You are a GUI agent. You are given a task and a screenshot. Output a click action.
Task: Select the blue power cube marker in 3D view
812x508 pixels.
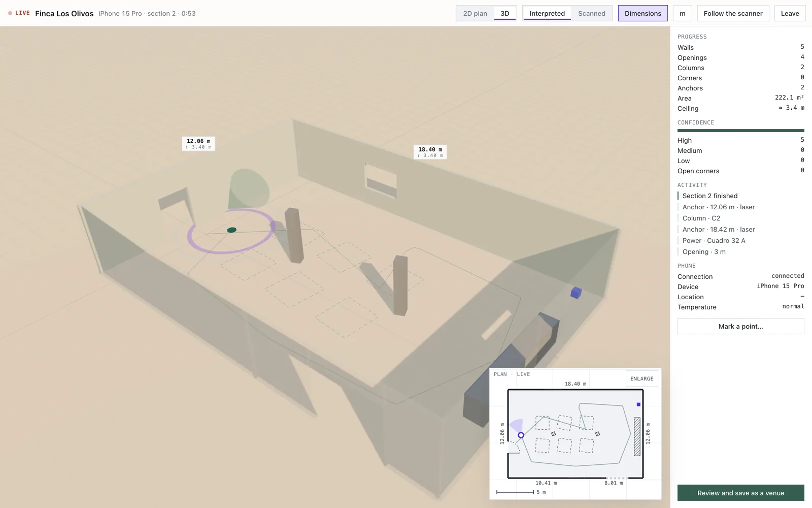tap(576, 293)
